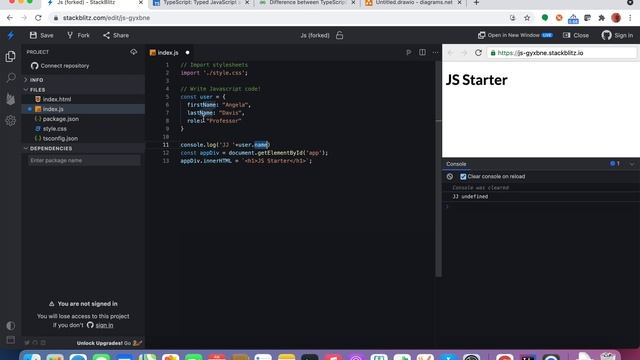640x360 pixels.
Task: Sign in with GitHub in the header
Action: pos(617,36)
